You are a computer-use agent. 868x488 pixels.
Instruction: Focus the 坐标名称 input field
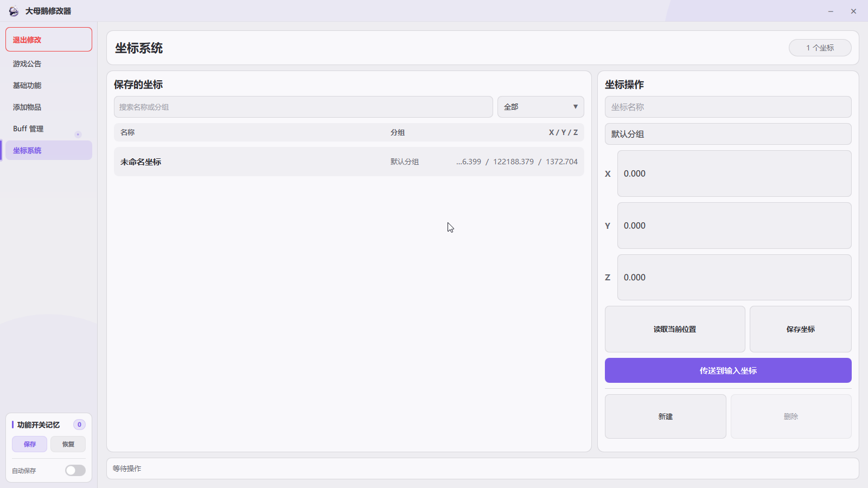point(728,107)
